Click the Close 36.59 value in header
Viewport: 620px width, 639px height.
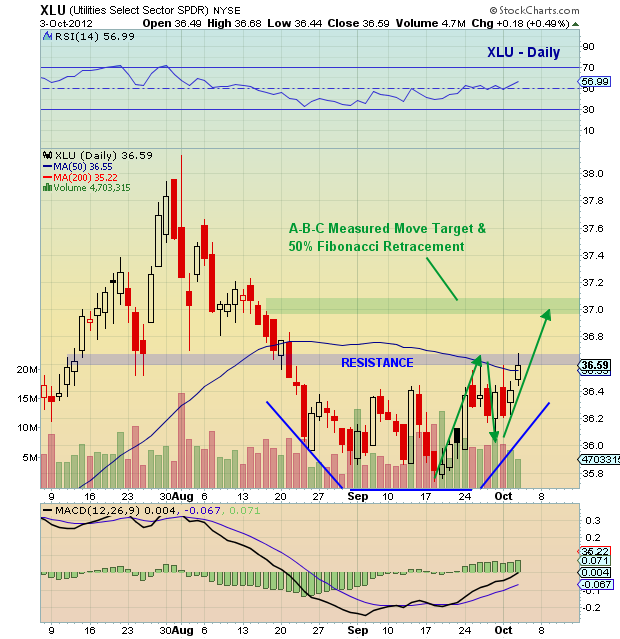click(x=359, y=24)
